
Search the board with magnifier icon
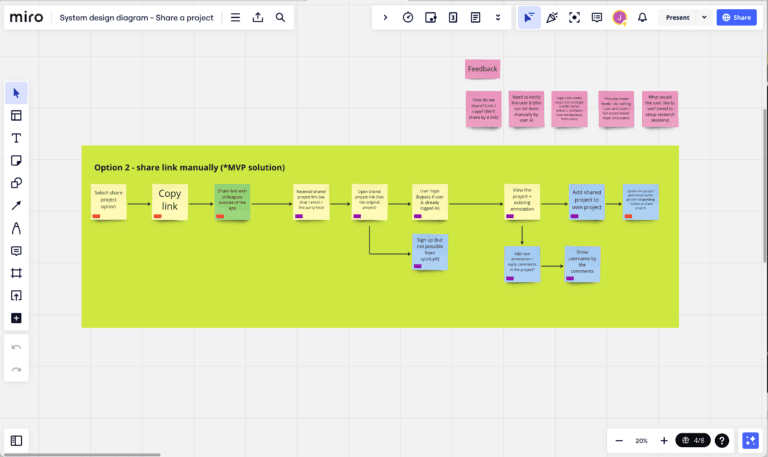pos(280,17)
